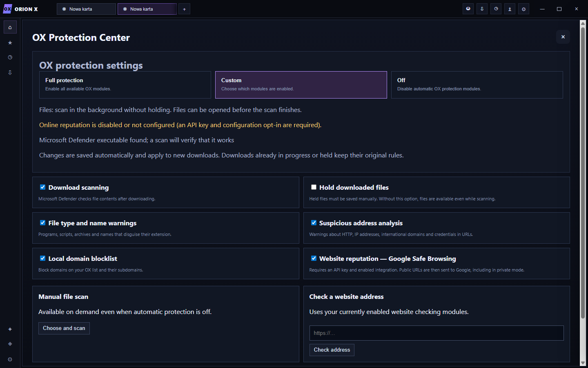Open settings from the sidebar gear icon
The width and height of the screenshot is (588, 368).
click(x=10, y=359)
